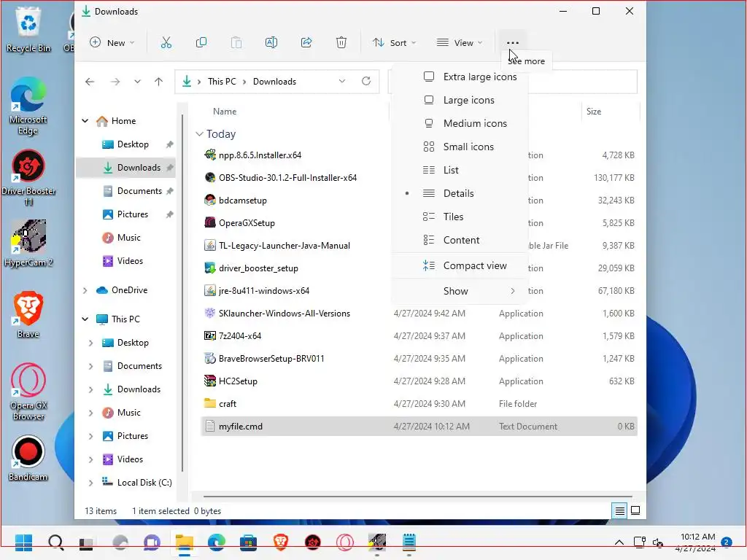This screenshot has height=560, width=747.
Task: Click the See more three-dots button
Action: point(513,43)
